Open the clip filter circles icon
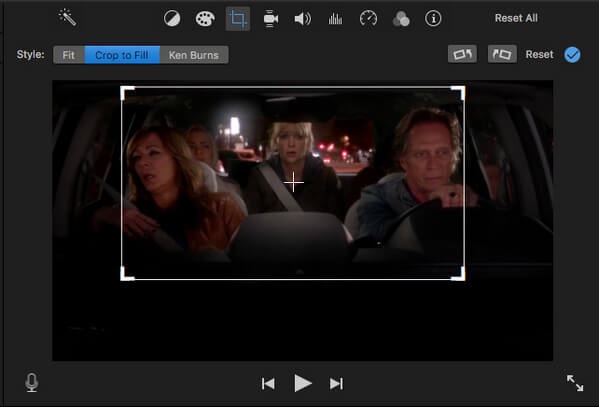 [401, 19]
